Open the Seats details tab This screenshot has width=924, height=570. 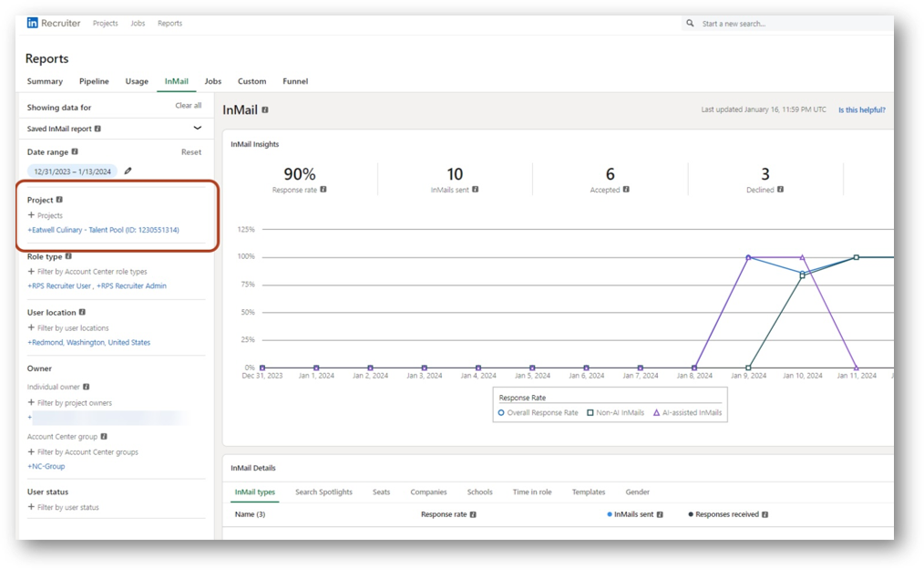tap(381, 492)
